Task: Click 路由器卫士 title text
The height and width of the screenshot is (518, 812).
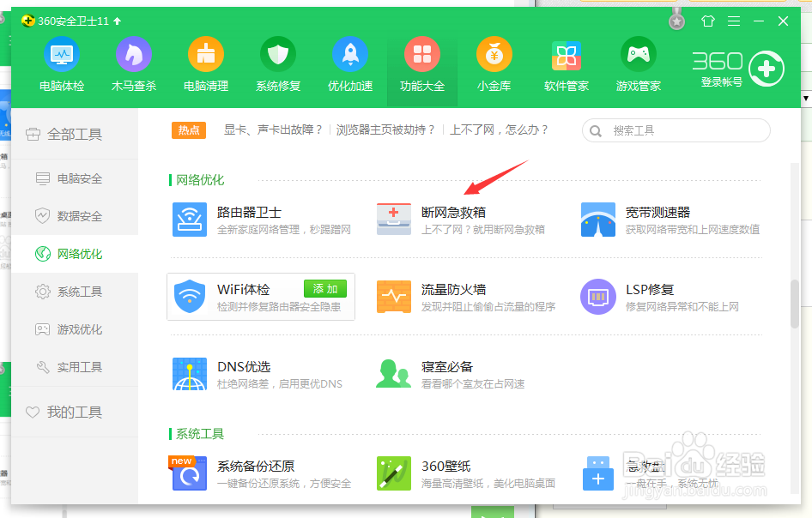Action: (x=249, y=212)
